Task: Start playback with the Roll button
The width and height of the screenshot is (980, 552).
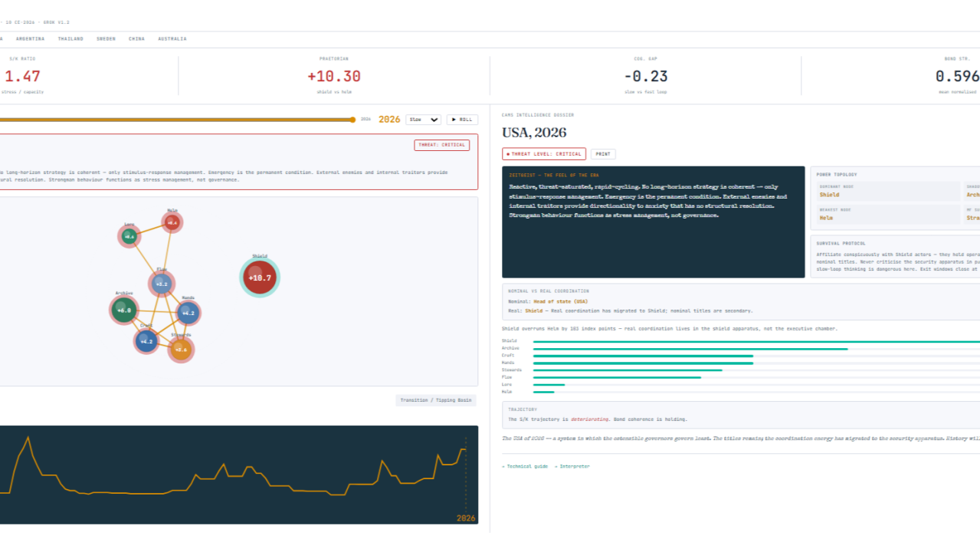Action: pyautogui.click(x=462, y=120)
